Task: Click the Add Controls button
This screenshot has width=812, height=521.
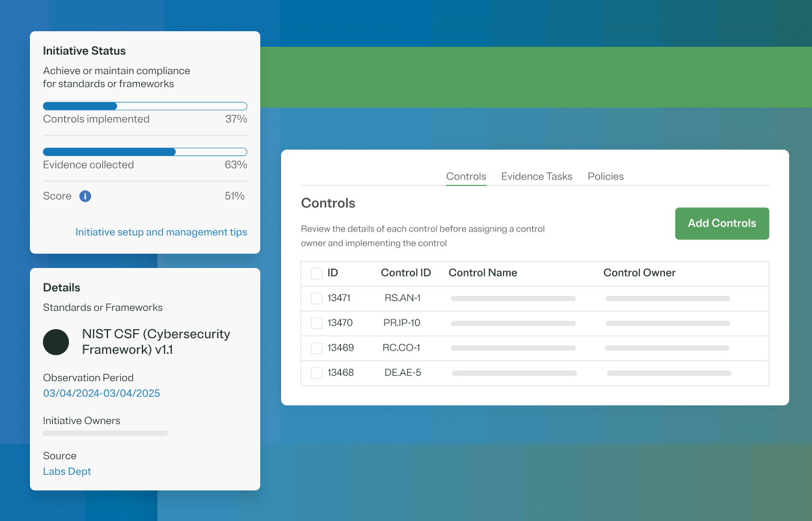Action: 722,223
